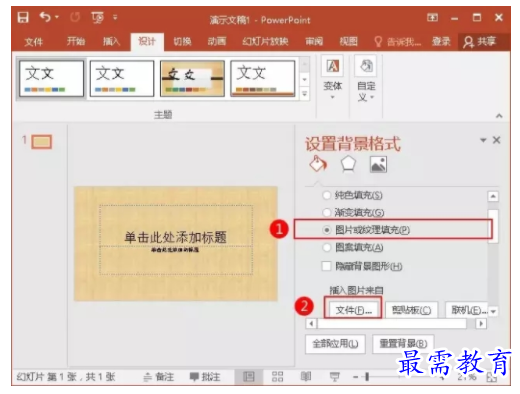Click 全部应用(L) apply to all button
This screenshot has height=394, width=520.
(x=335, y=344)
